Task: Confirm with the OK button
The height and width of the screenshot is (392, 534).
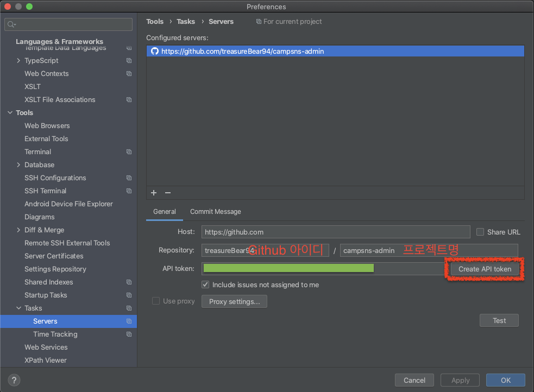Action: 506,380
